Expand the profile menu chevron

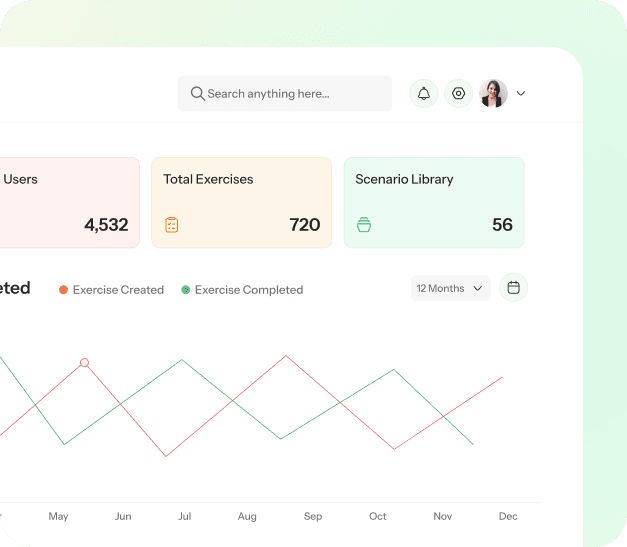pos(521,94)
